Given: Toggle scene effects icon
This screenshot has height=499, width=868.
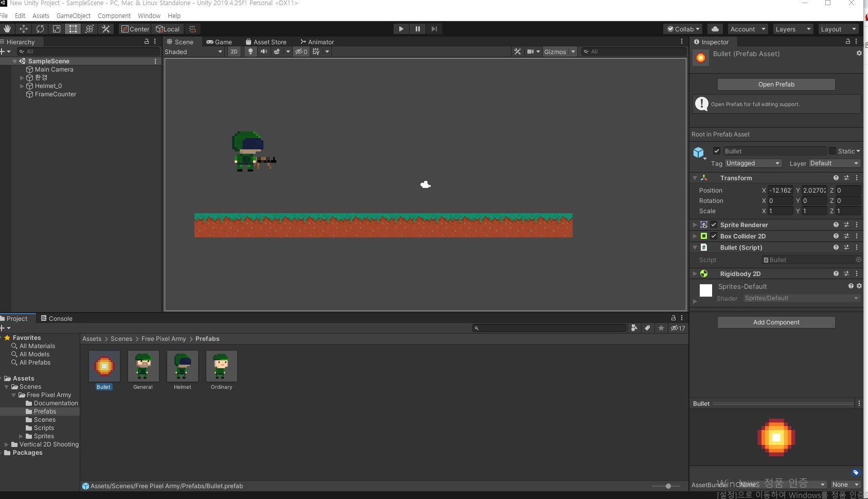Looking at the screenshot, I should (x=277, y=51).
